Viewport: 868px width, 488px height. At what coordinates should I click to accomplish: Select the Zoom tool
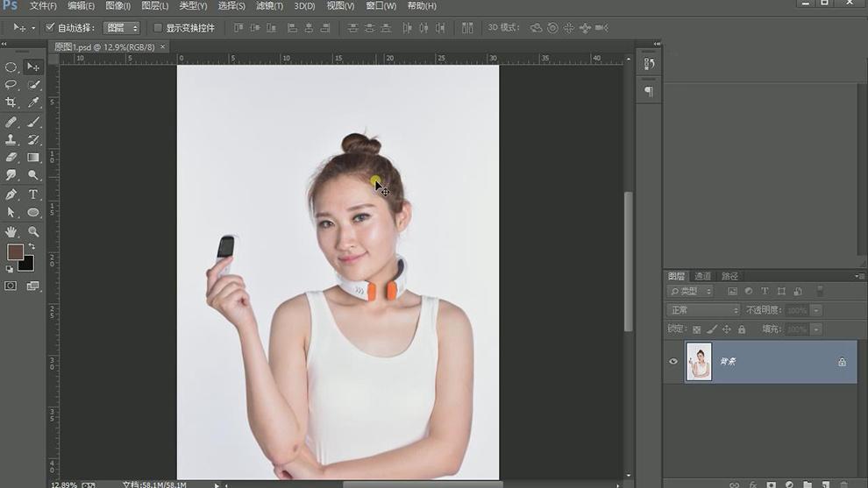pyautogui.click(x=33, y=232)
